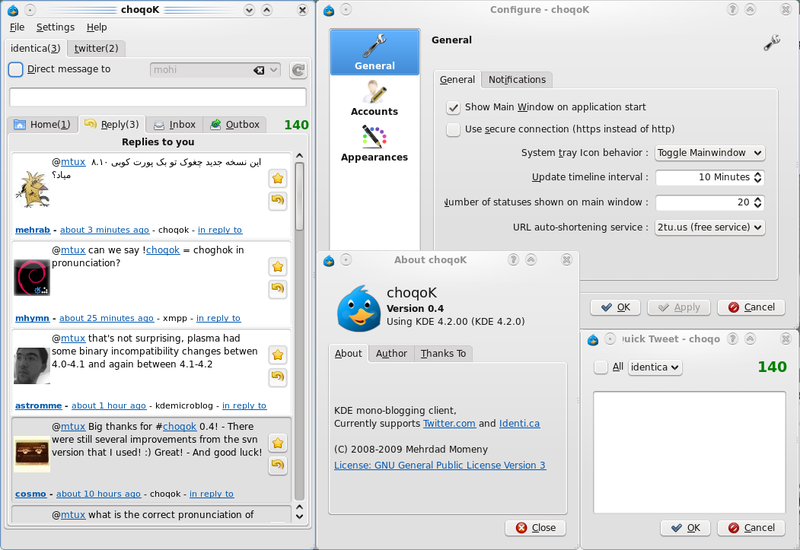Click mhymn's Debian swirl avatar
Image resolution: width=800 pixels, height=550 pixels.
[x=32, y=278]
